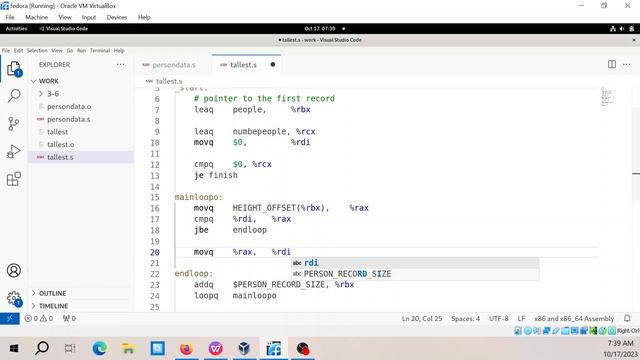
Task: Launch Microsoft Edge from the taskbar
Action: point(100,349)
